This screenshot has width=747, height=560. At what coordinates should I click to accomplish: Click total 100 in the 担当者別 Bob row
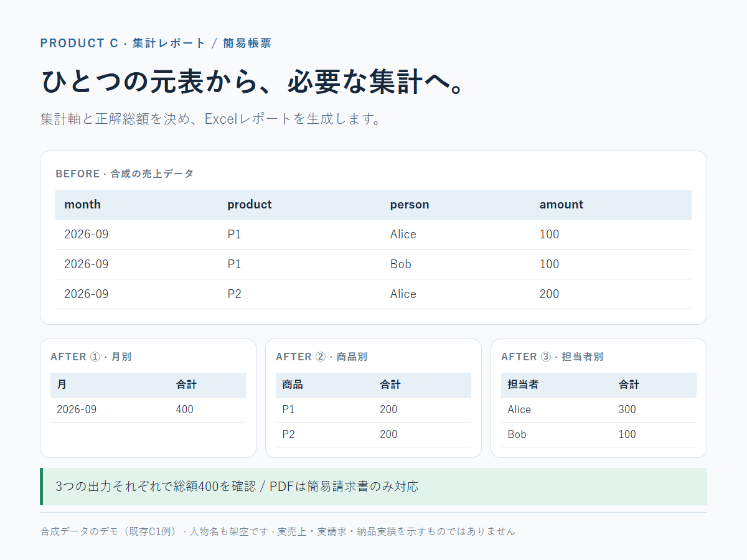pyautogui.click(x=627, y=434)
